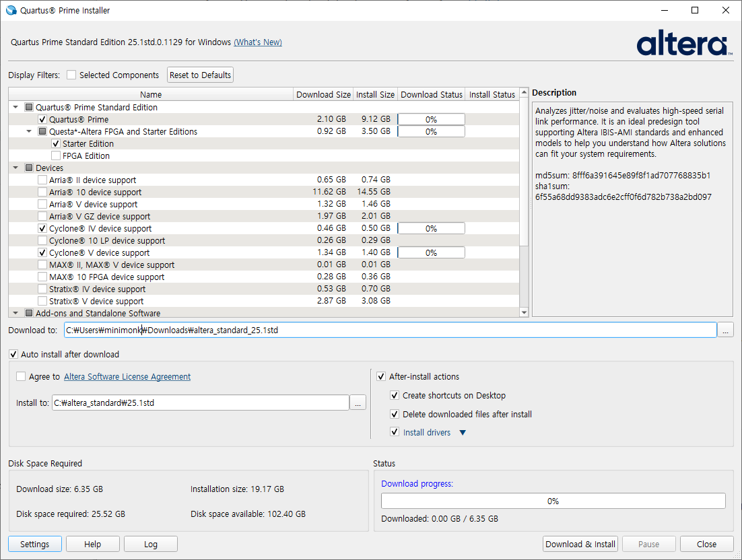This screenshot has height=560, width=742.
Task: Click Download & Install
Action: tap(580, 544)
